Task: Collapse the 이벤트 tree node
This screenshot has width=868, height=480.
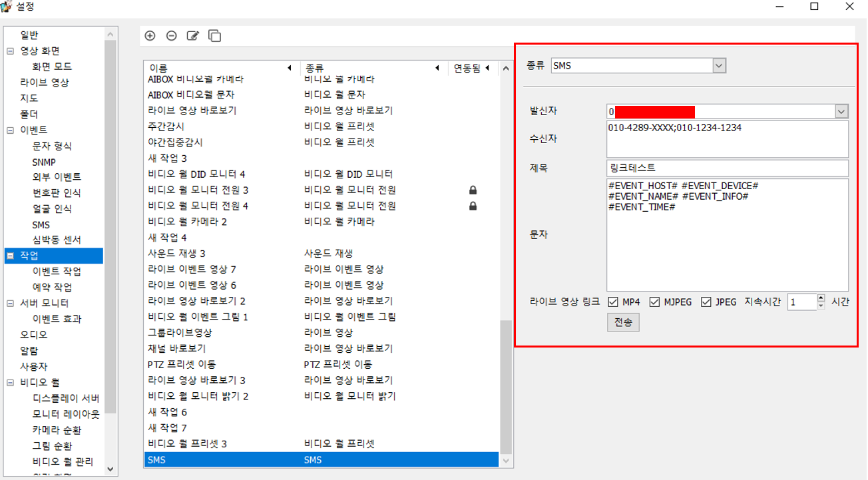Action: [x=11, y=130]
